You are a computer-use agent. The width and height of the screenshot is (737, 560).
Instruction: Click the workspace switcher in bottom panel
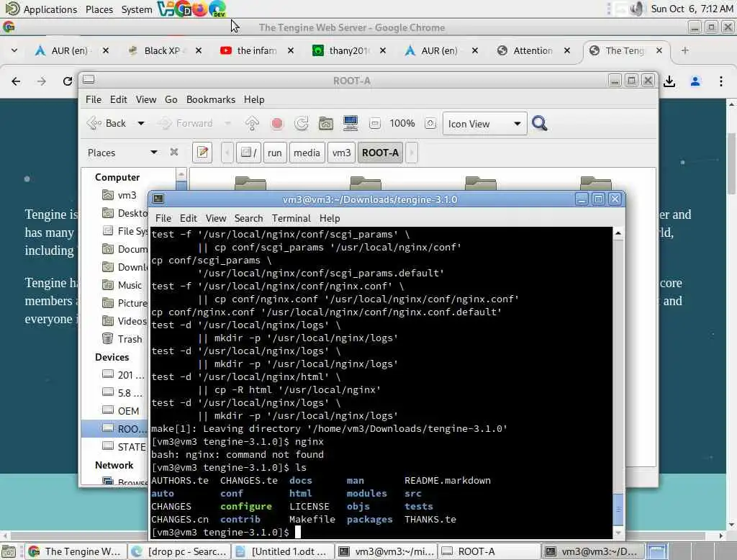(691, 551)
